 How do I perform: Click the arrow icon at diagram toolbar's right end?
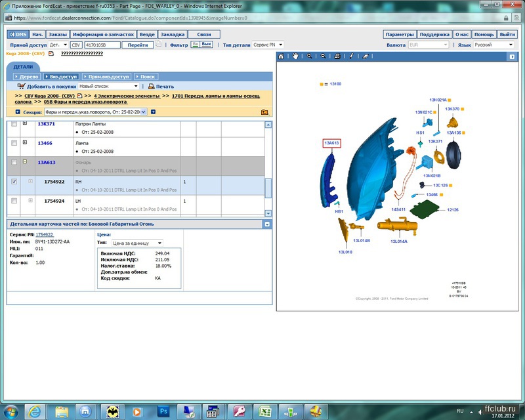(512, 56)
